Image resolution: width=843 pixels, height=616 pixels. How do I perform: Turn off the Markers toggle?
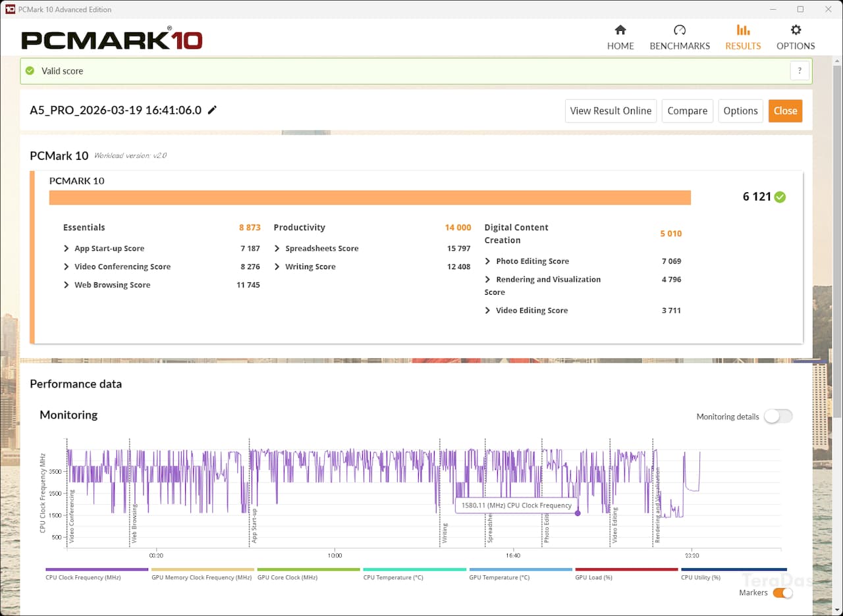(782, 593)
